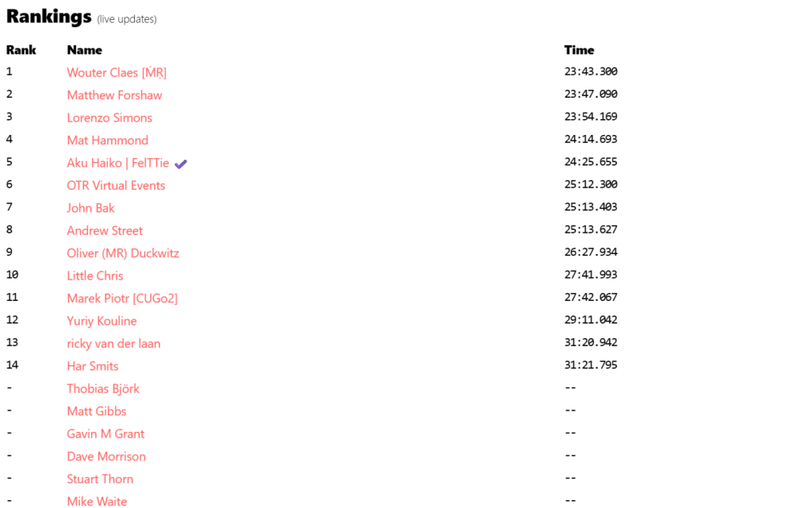Open Oliver (MR) Duckwitz link
The image size is (812, 508).
[123, 253]
